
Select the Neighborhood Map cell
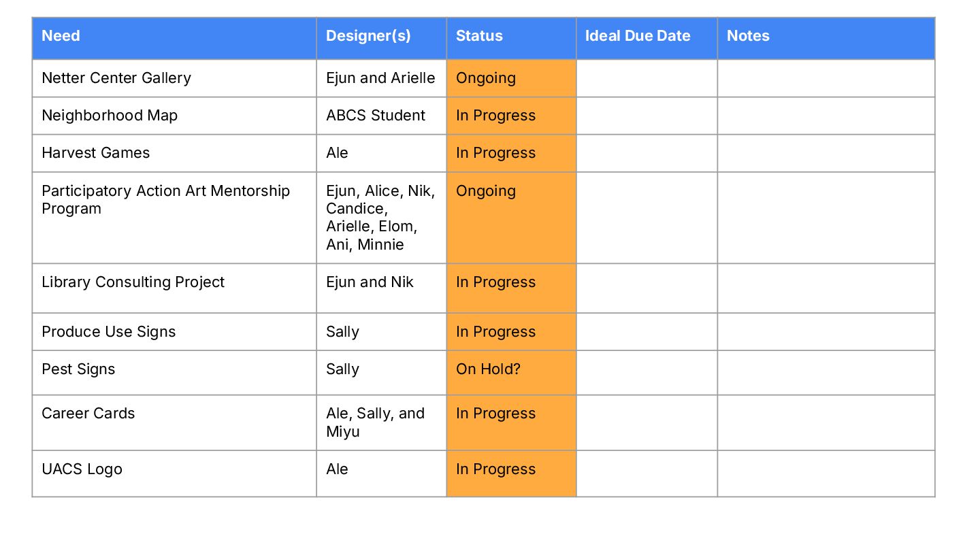pos(110,116)
